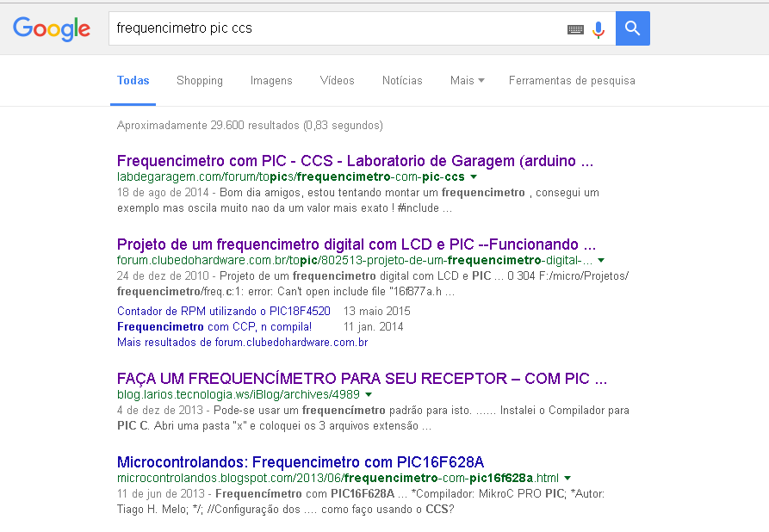Click snippet starting '11 de jun de 2013'
Screen dimensions: 769x532
361,501
